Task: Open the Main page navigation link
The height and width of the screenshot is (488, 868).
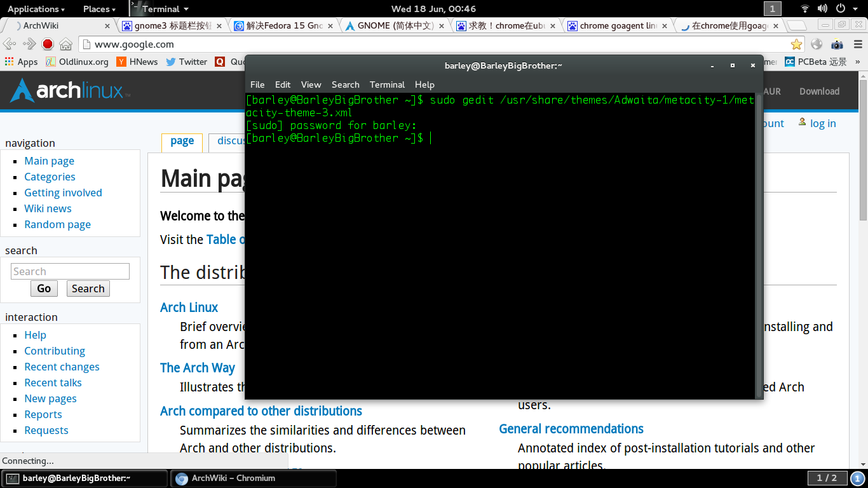Action: pos(50,161)
